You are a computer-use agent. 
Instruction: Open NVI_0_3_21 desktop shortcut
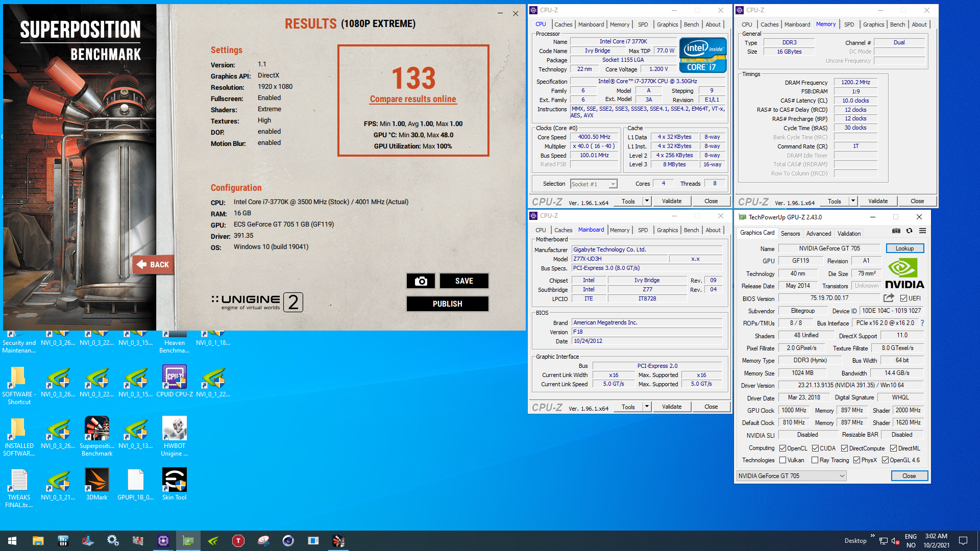(x=58, y=484)
